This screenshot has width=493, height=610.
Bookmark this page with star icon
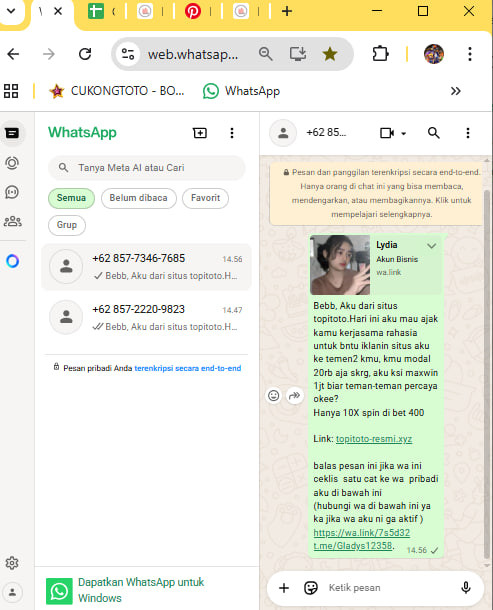point(330,54)
